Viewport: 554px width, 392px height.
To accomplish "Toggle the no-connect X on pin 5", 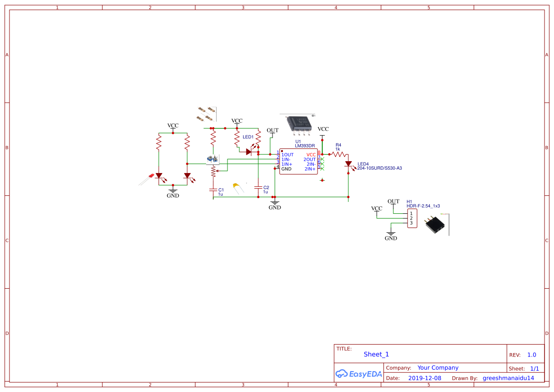I will (x=322, y=169).
